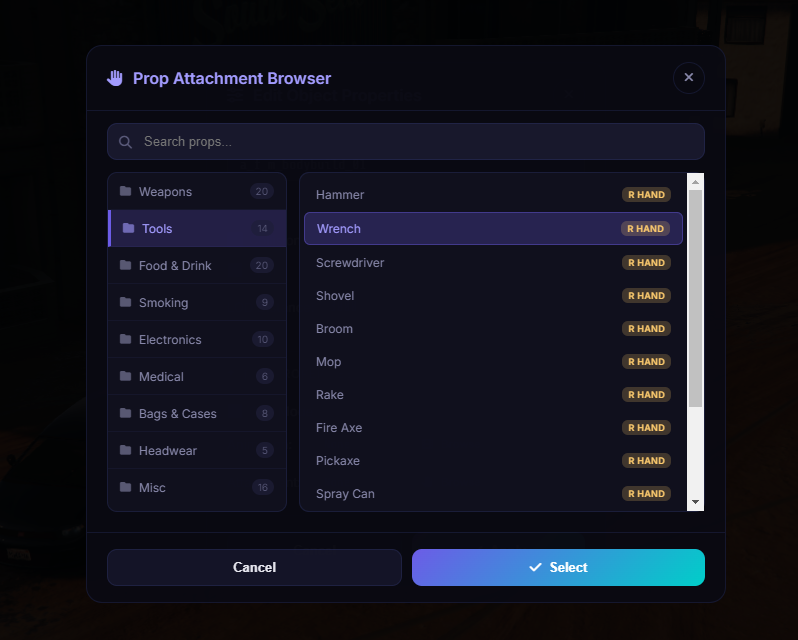798x640 pixels.
Task: Choose the Fire Axe prop
Action: coord(493,428)
